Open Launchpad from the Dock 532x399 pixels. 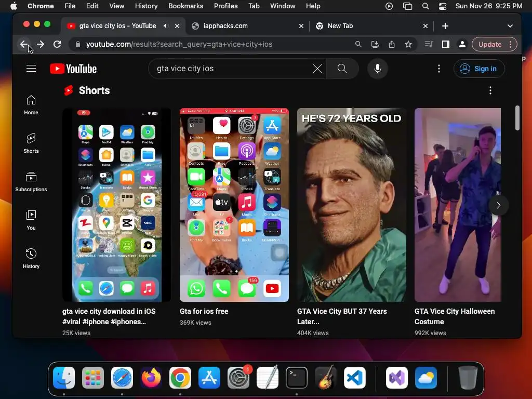pos(93,378)
